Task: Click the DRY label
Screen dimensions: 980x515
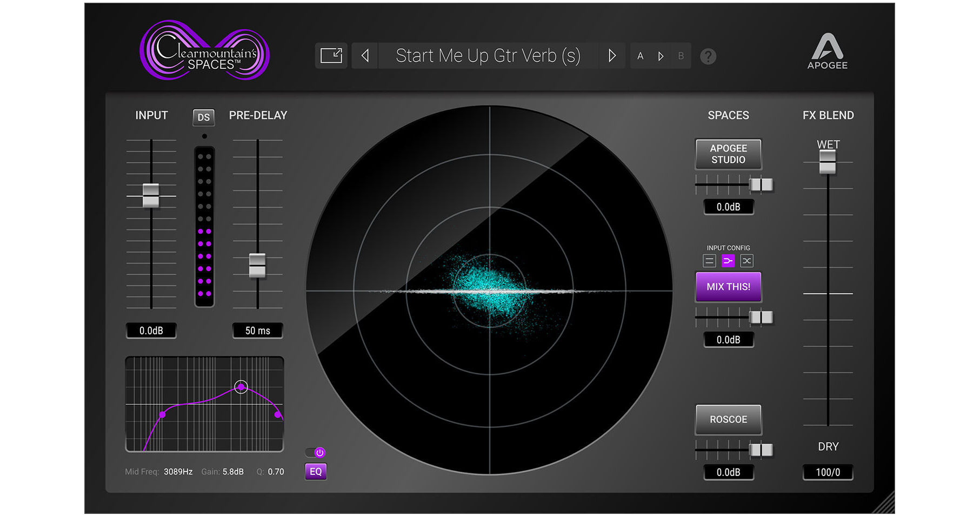Action: [x=828, y=446]
